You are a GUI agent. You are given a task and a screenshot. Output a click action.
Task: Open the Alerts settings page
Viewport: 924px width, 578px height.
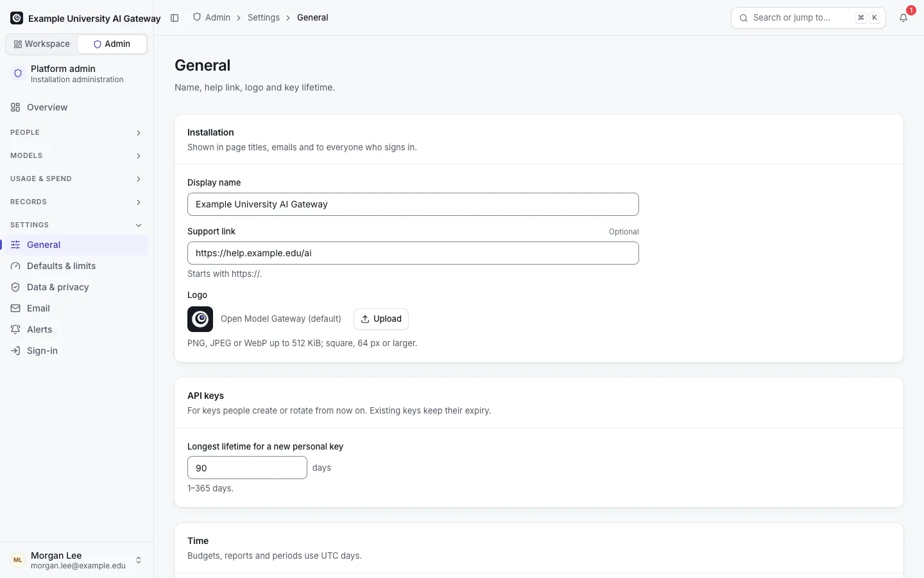[x=76, y=329]
